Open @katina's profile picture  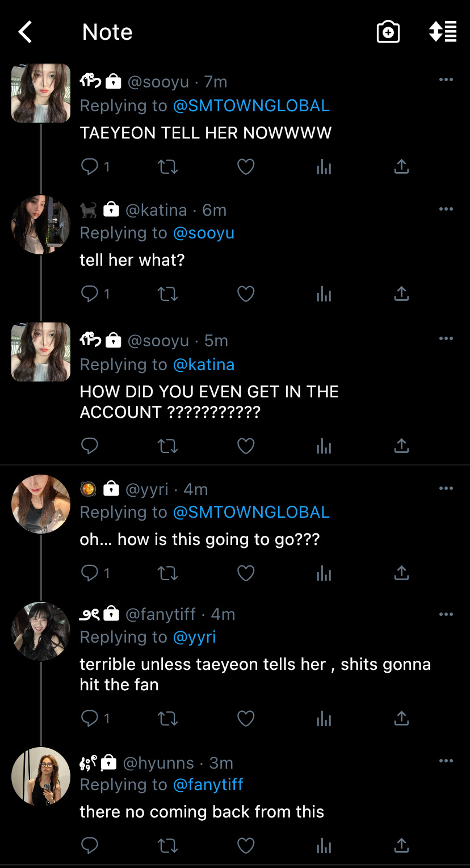pyautogui.click(x=40, y=224)
